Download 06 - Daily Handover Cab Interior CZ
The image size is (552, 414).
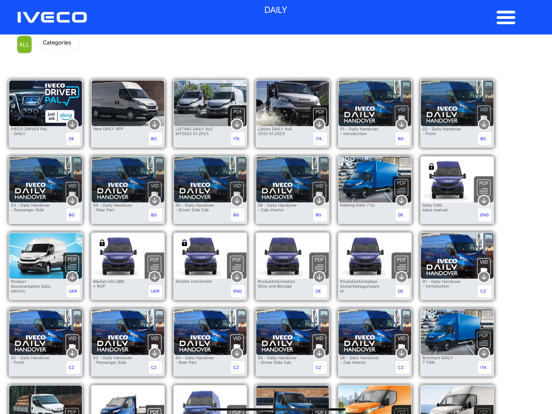401,353
